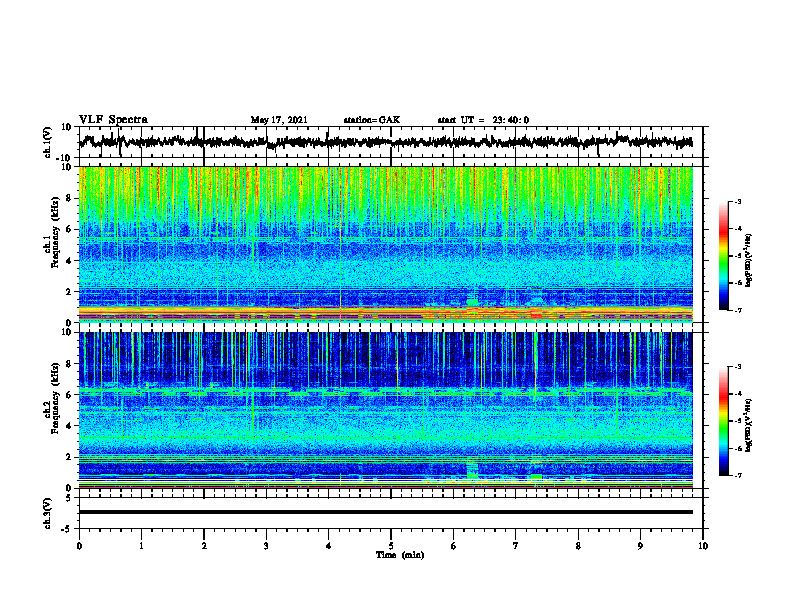
Task: Click time axis tick label "2"
Action: (x=204, y=546)
